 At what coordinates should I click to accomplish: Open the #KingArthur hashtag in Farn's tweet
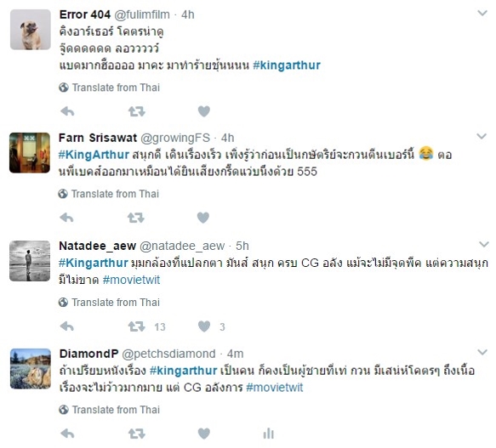94,155
